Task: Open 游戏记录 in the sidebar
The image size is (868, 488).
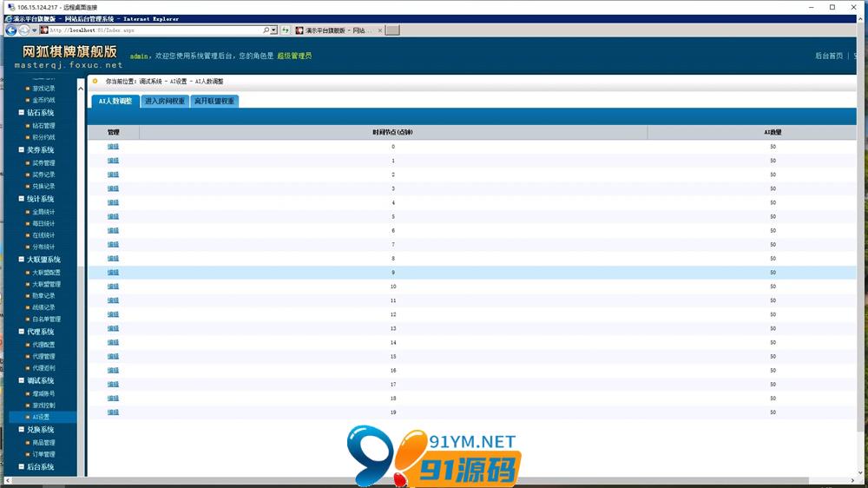Action: (43, 89)
